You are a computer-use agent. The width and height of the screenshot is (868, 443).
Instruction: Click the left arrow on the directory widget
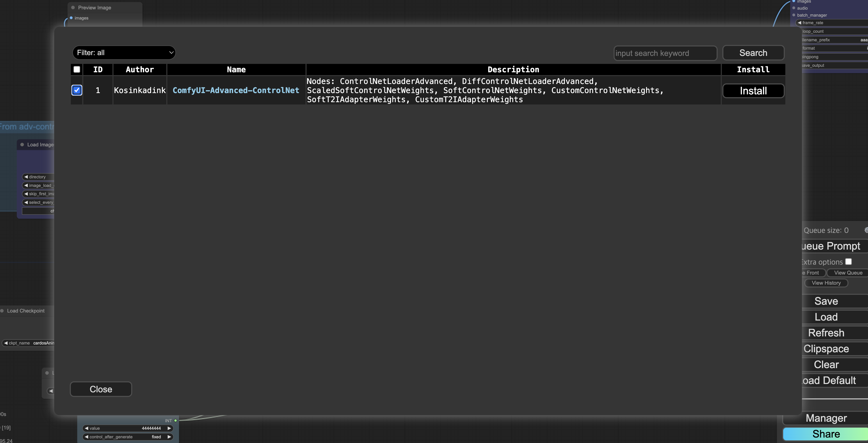point(26,177)
